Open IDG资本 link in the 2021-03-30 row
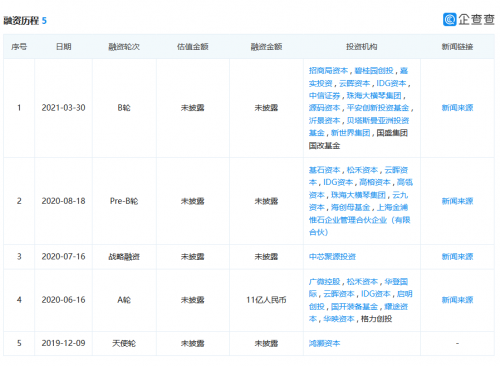This screenshot has width=500, height=366. click(391, 83)
